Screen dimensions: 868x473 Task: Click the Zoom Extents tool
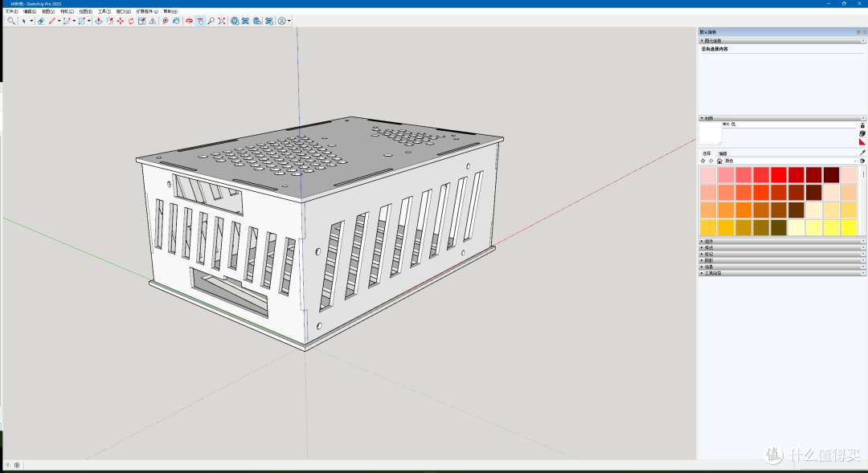click(x=222, y=21)
